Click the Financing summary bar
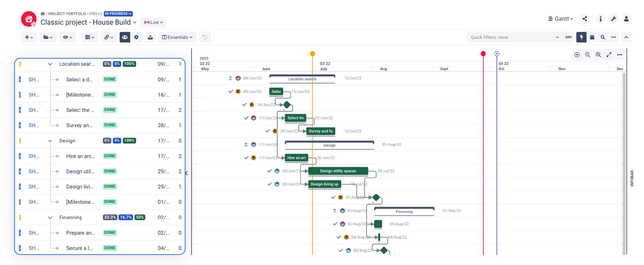Image resolution: width=644 pixels, height=265 pixels. pyautogui.click(x=404, y=211)
